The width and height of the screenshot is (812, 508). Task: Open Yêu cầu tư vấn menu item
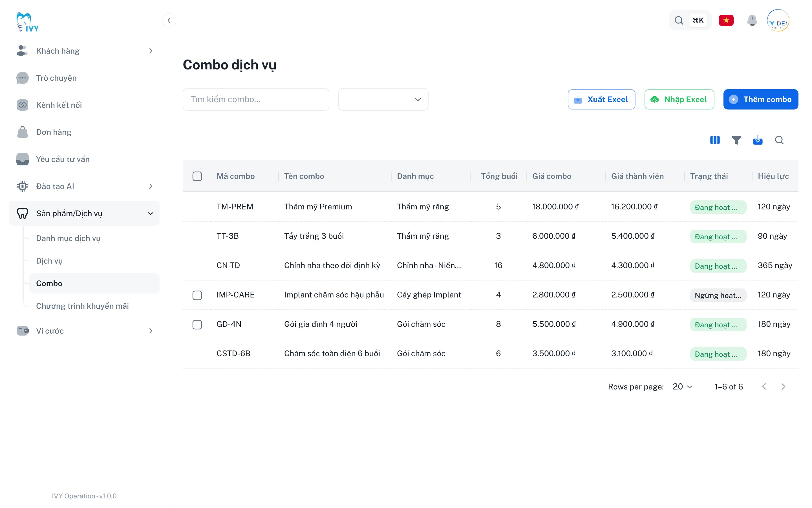84,159
